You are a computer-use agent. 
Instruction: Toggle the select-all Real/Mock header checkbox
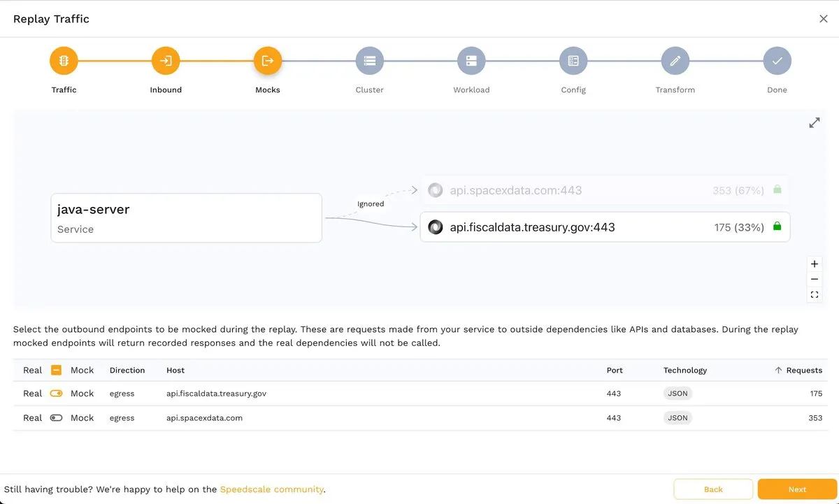click(57, 370)
